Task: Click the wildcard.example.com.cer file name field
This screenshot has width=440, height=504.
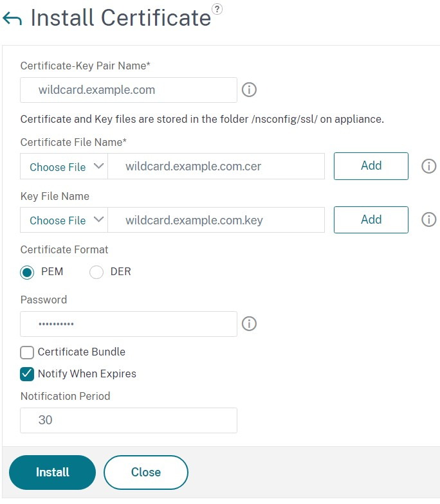Action: [216, 166]
